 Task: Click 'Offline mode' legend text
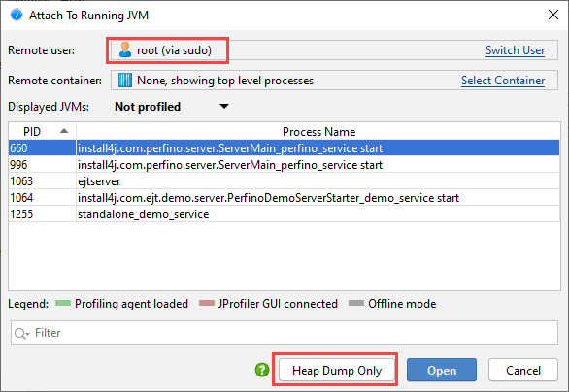pyautogui.click(x=402, y=303)
